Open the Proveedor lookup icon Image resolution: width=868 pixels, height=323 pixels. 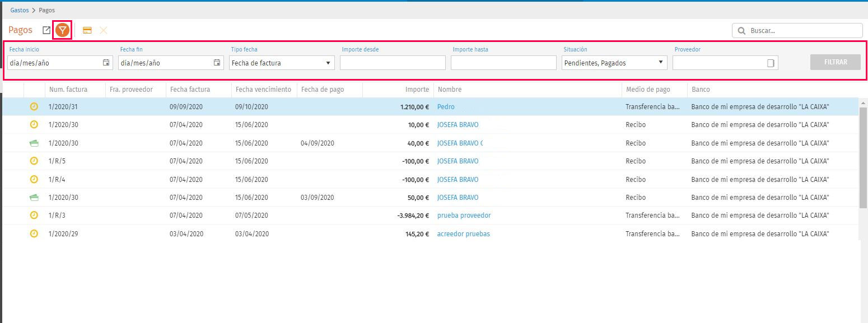[x=771, y=63]
